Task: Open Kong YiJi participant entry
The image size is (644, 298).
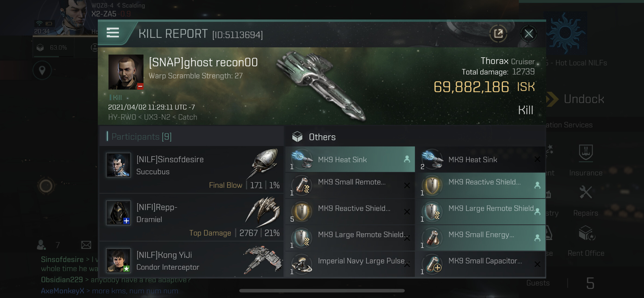Action: pyautogui.click(x=191, y=261)
